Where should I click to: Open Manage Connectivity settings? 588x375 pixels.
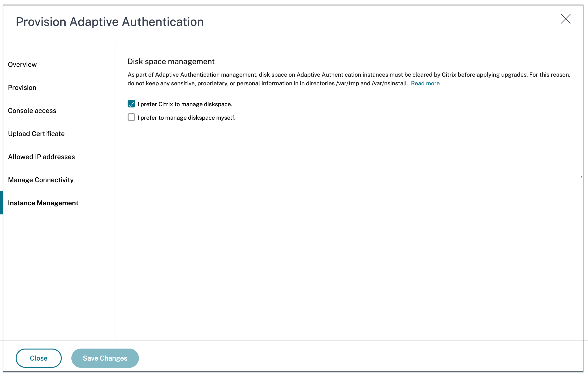(41, 180)
